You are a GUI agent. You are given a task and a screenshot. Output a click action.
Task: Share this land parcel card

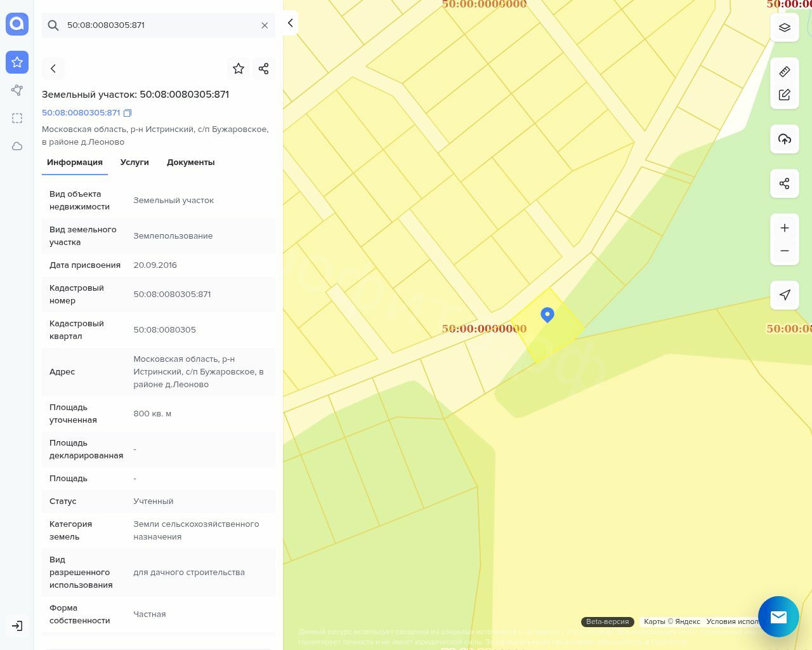[264, 69]
